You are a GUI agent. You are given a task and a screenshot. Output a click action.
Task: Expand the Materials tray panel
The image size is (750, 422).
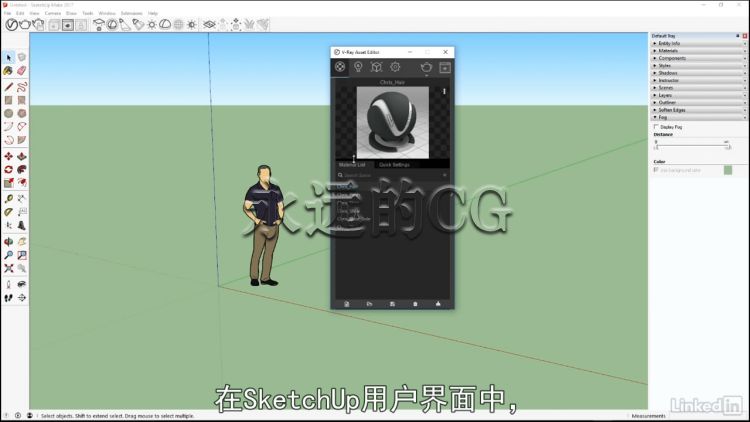click(x=698, y=51)
